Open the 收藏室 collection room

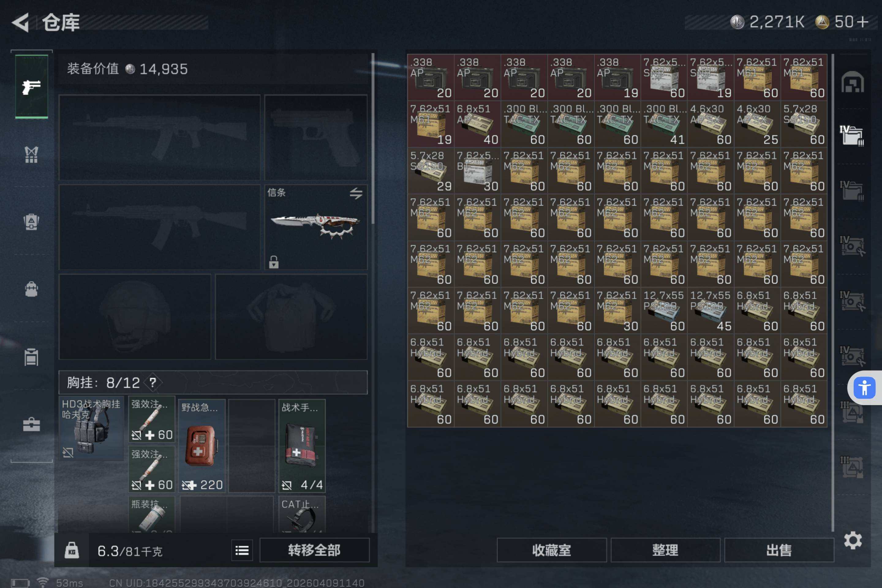(552, 550)
